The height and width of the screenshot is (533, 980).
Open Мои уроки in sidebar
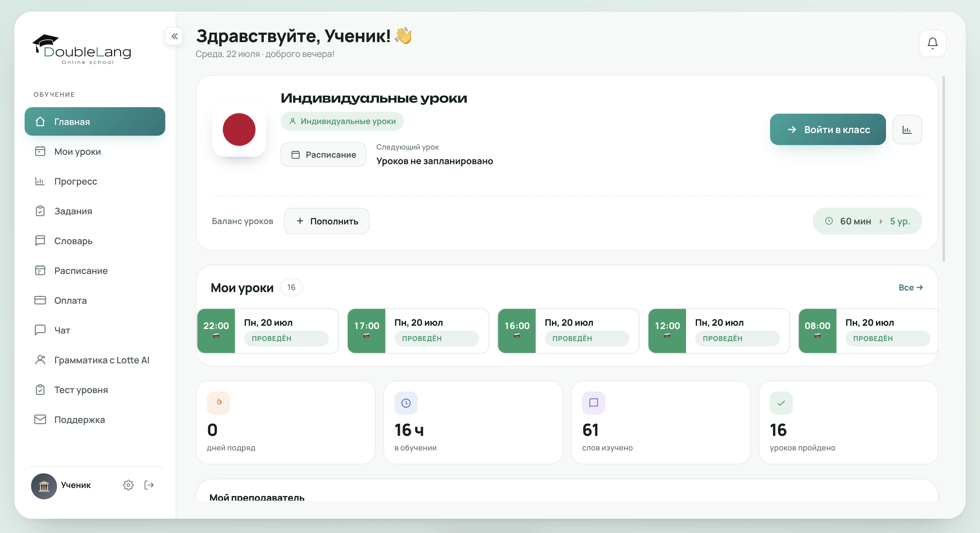(x=95, y=151)
